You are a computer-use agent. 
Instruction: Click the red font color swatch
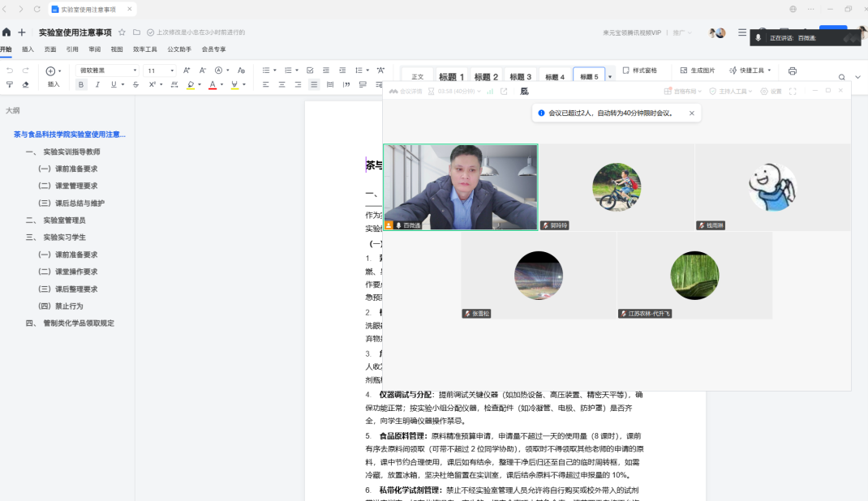pyautogui.click(x=212, y=84)
